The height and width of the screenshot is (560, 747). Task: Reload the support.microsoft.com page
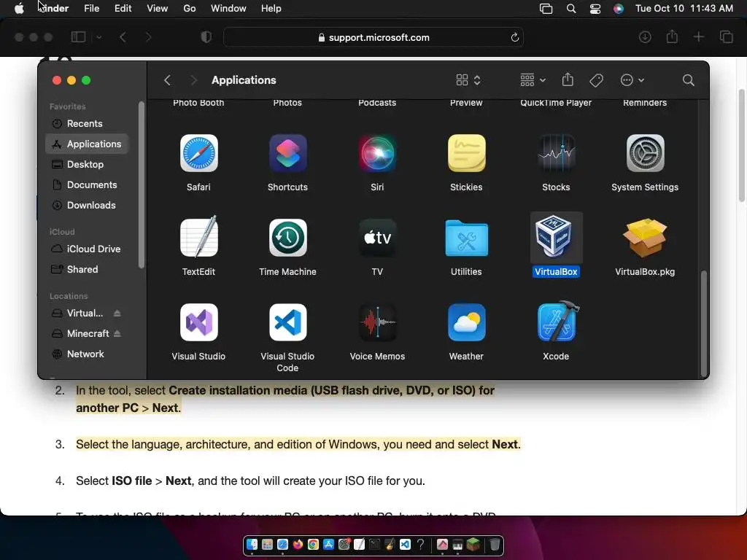coord(514,37)
